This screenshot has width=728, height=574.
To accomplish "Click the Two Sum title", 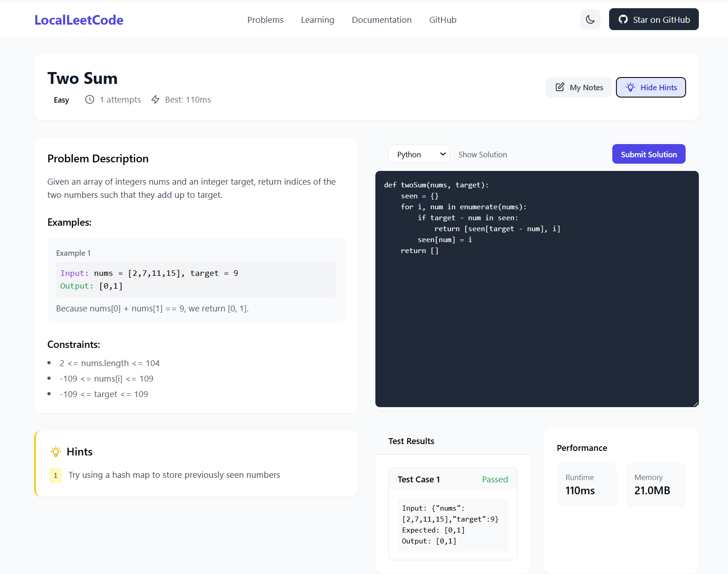I will point(82,78).
